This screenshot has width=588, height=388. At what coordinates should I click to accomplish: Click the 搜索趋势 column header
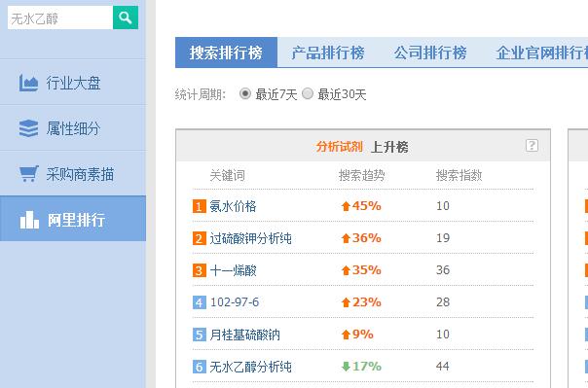pos(362,175)
